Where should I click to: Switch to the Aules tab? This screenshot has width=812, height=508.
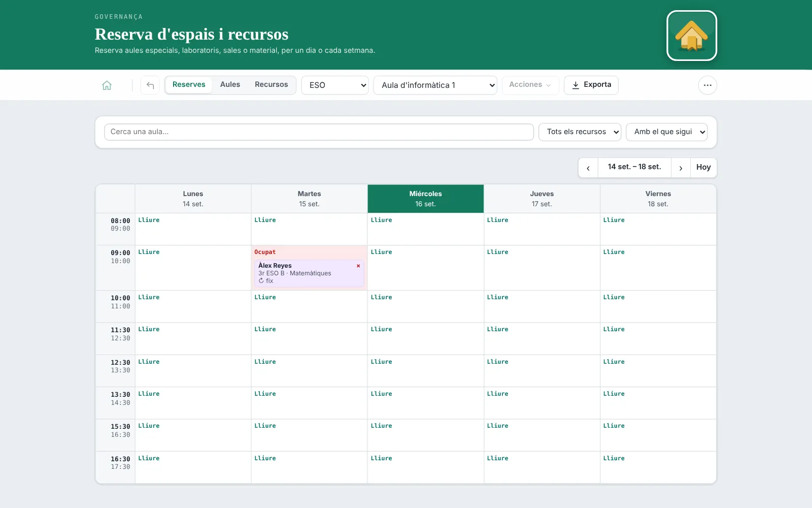coord(230,85)
